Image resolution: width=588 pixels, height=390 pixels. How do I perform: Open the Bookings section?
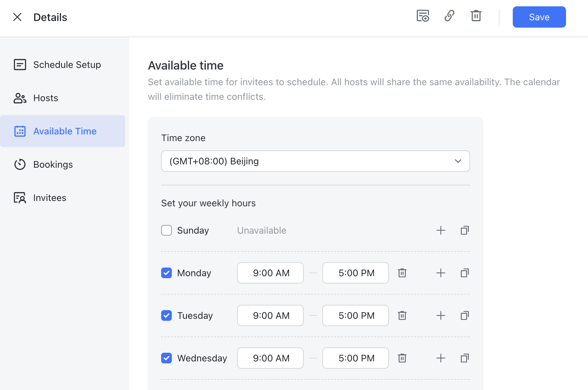(x=53, y=164)
